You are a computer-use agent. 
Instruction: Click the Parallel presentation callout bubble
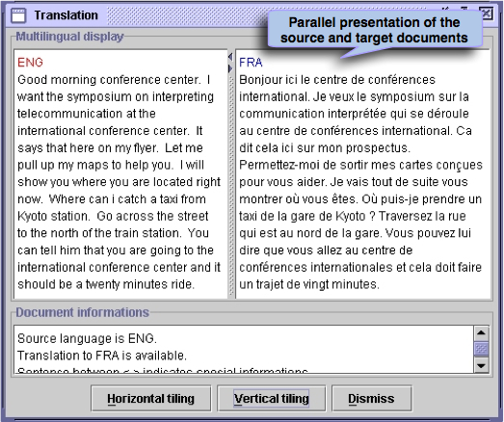(x=375, y=30)
